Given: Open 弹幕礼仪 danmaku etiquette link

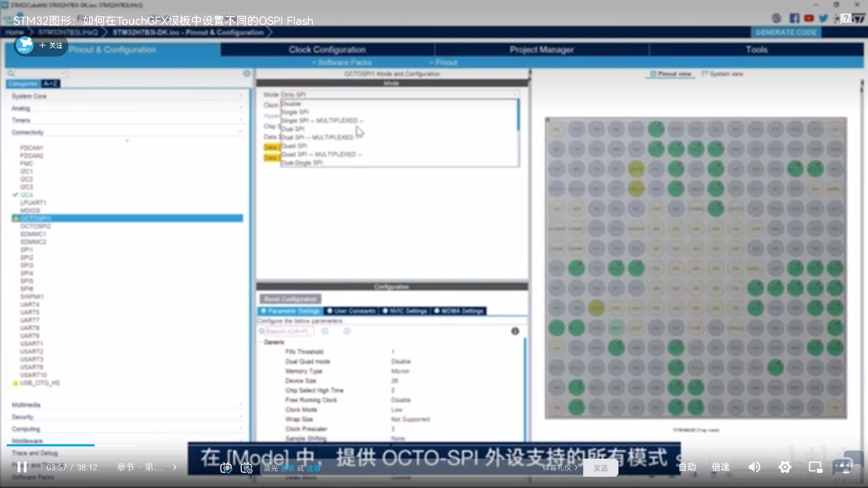Looking at the screenshot, I should coord(560,468).
